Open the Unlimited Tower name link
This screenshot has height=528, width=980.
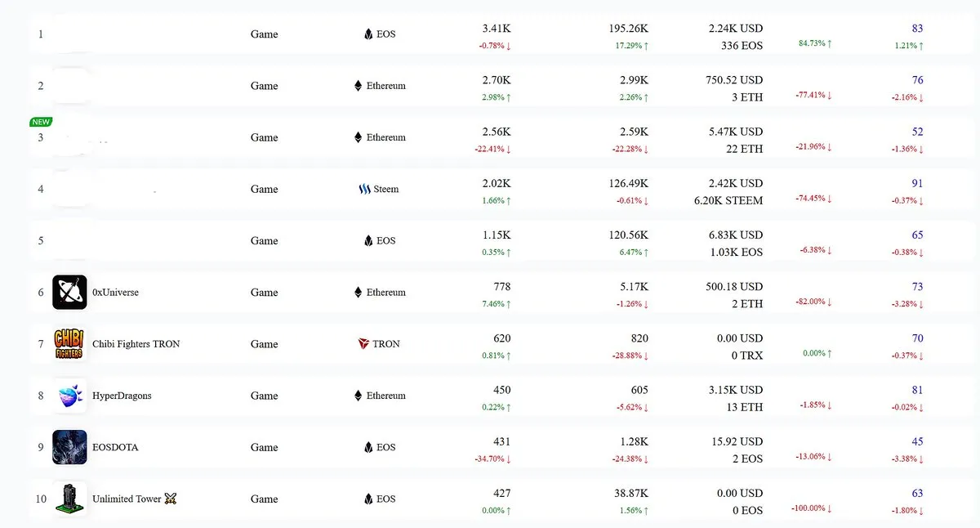point(127,499)
